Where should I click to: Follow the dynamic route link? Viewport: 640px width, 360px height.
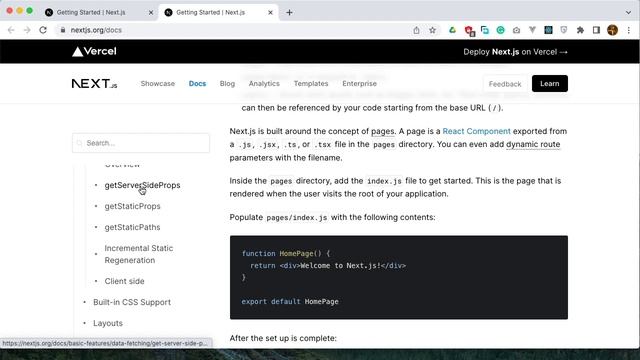(x=533, y=144)
